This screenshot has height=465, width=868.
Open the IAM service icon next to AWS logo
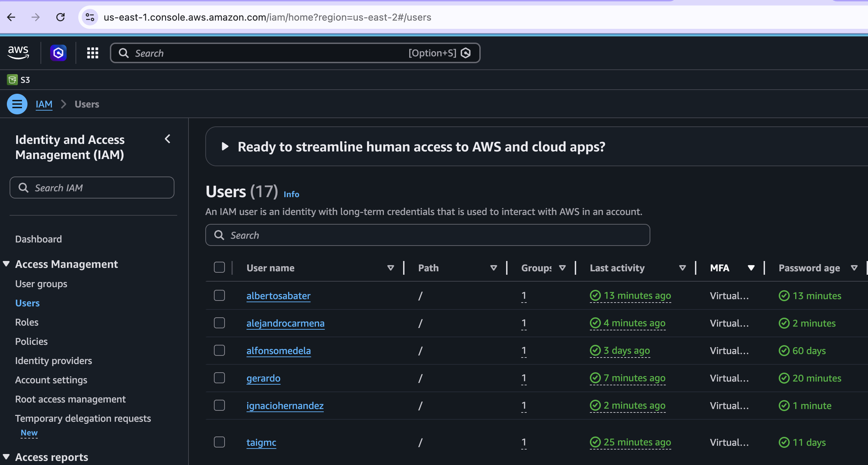click(58, 53)
